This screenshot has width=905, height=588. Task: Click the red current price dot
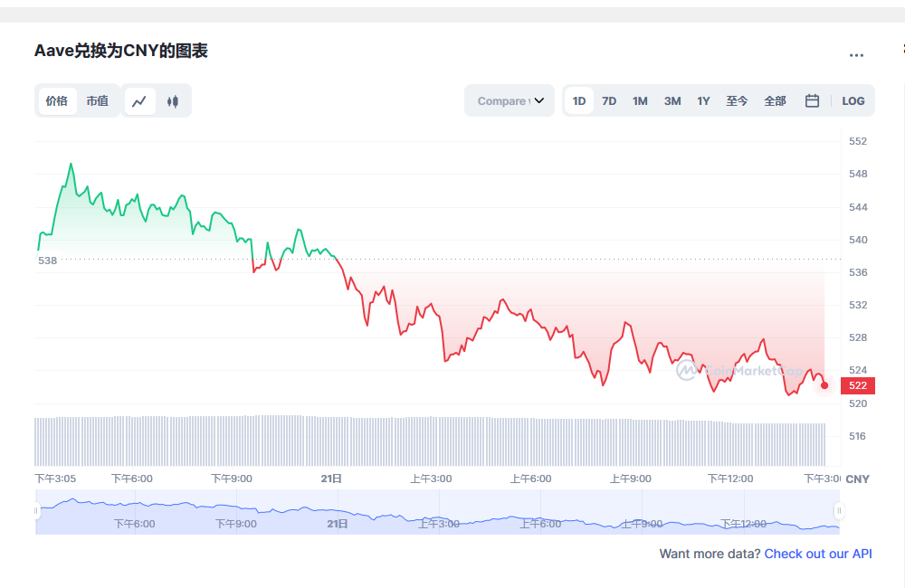824,385
